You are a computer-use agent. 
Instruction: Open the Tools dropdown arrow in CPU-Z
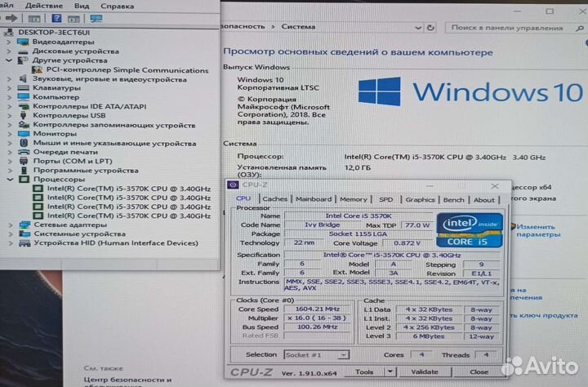390,371
